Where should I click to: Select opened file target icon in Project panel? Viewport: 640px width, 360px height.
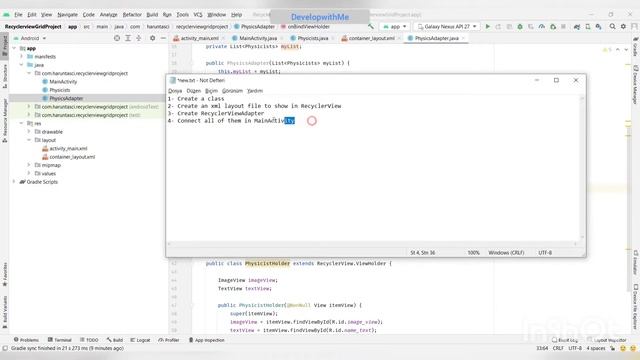coord(117,38)
